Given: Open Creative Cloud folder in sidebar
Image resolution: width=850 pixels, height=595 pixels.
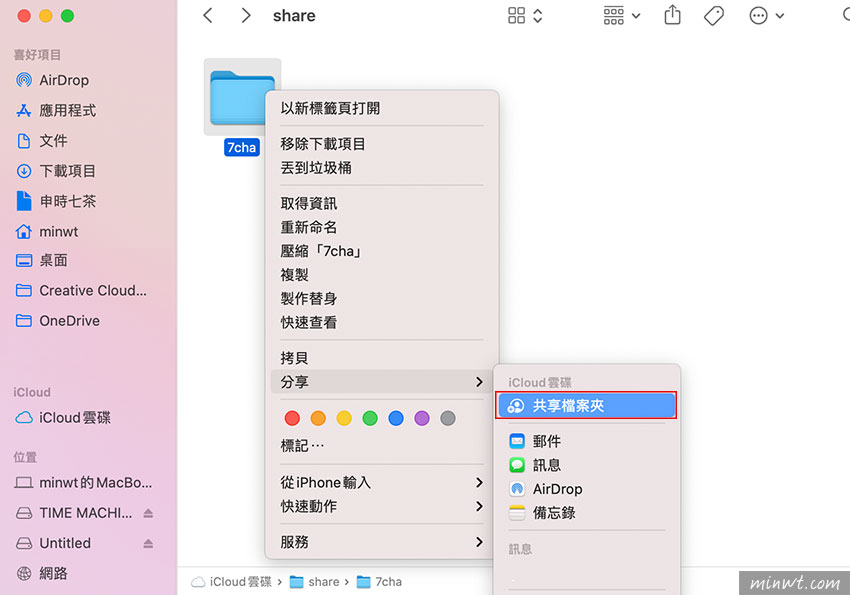Looking at the screenshot, I should point(81,290).
